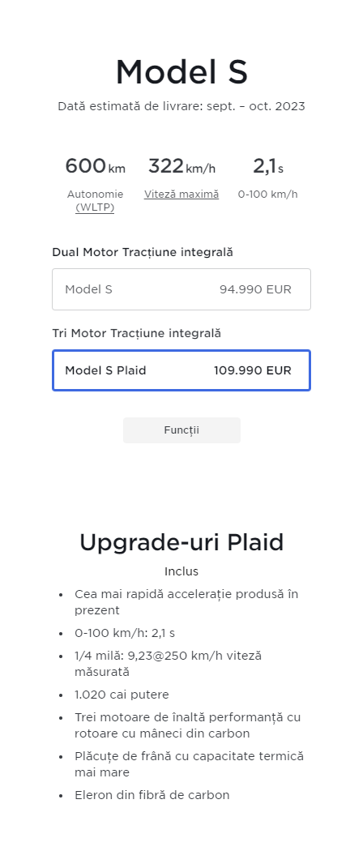Screen dimensions: 350x868
Task: Click the 322 km/h top speed figure
Action: (181, 165)
